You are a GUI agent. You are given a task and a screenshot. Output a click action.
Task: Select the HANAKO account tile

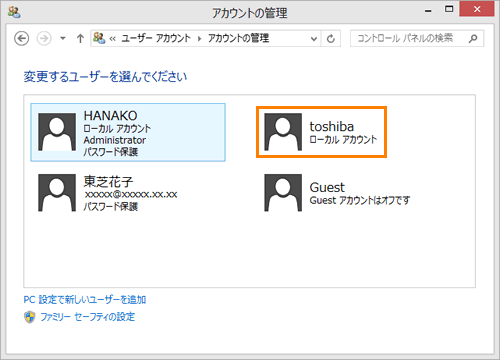point(128,132)
